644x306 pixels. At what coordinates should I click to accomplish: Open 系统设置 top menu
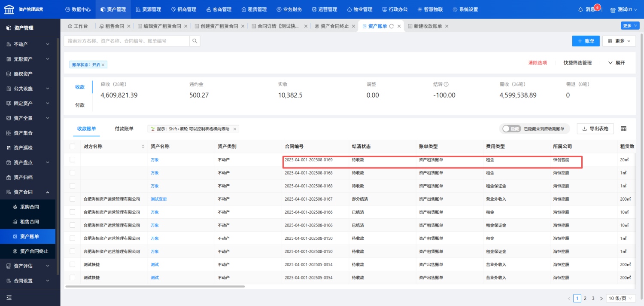465,9
